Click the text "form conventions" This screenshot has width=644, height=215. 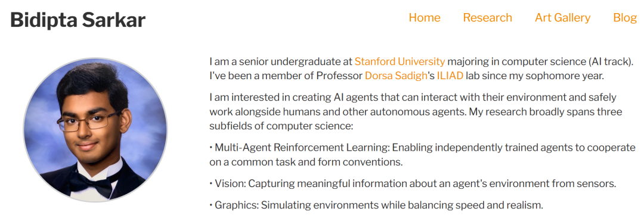(360, 161)
